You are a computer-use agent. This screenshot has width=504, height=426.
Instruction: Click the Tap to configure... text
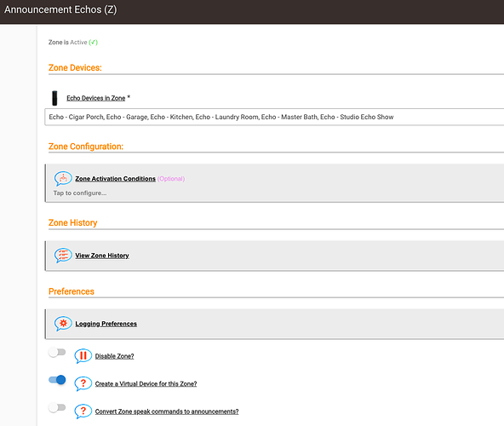click(x=80, y=193)
